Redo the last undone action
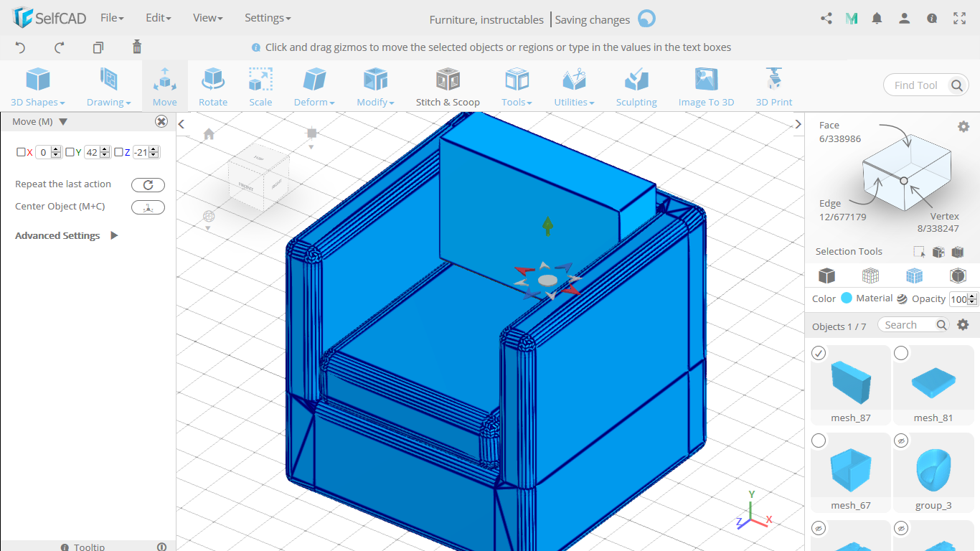This screenshot has width=980, height=551. pyautogui.click(x=60, y=47)
